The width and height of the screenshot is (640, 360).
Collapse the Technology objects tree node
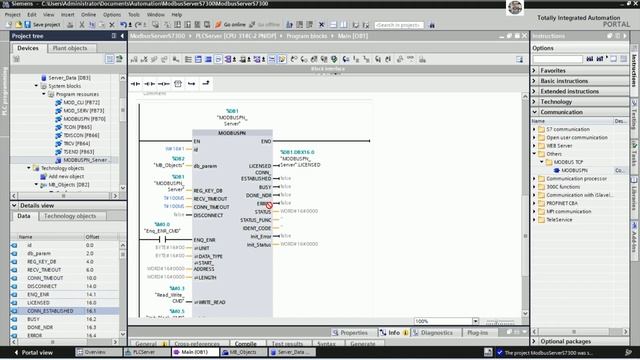pos(29,168)
